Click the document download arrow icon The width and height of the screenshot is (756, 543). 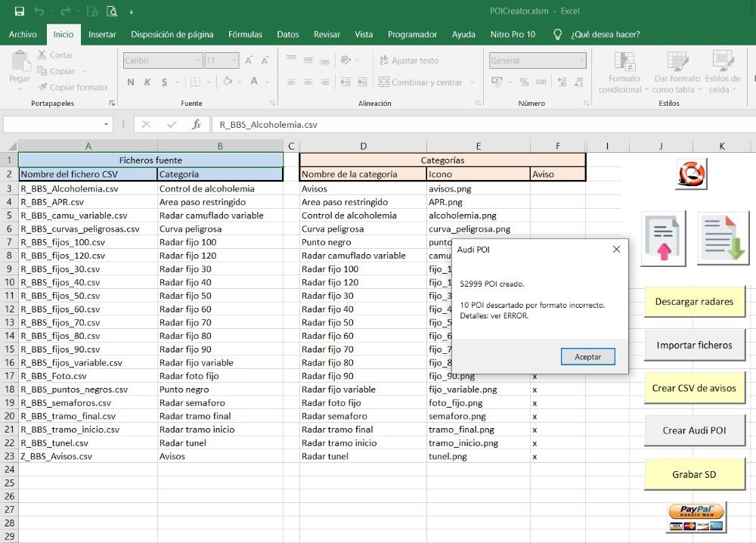pyautogui.click(x=722, y=238)
